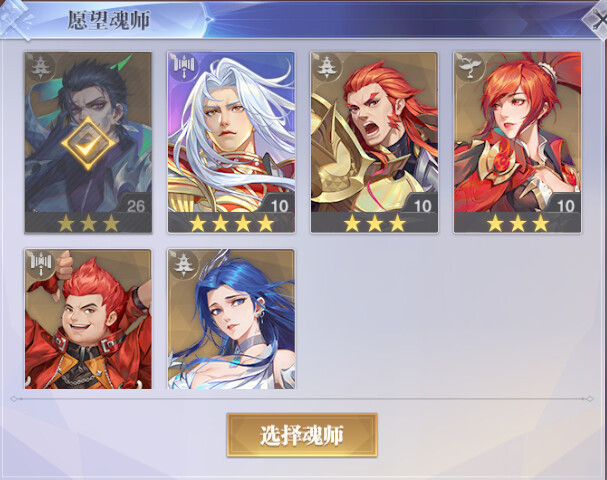
Task: Click the class icon on the blue-haired woman card
Action: [183, 264]
